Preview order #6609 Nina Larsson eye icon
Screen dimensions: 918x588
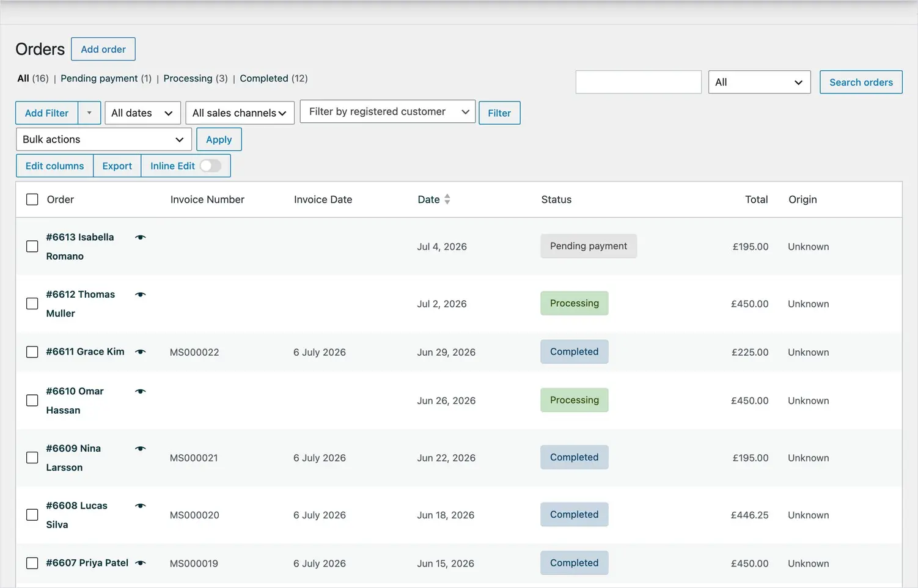(141, 449)
